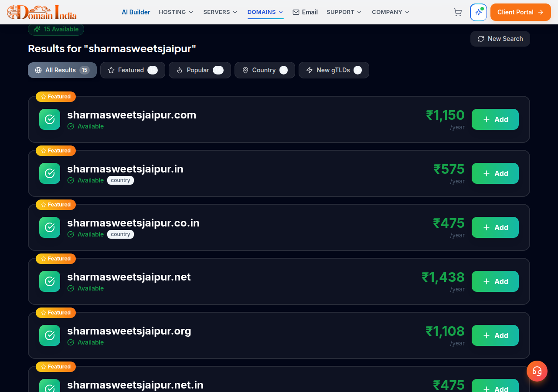The height and width of the screenshot is (392, 558).
Task: Open the AI Builder link
Action: [136, 12]
